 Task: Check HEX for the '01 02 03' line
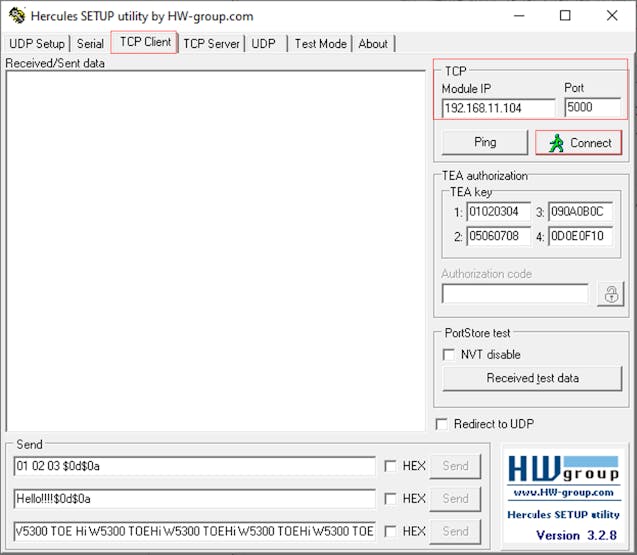[x=390, y=466]
